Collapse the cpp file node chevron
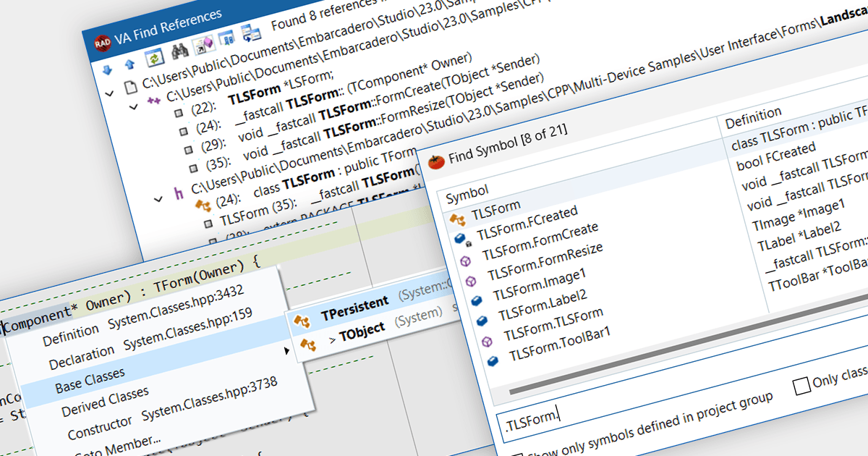This screenshot has width=868, height=456. click(x=134, y=106)
